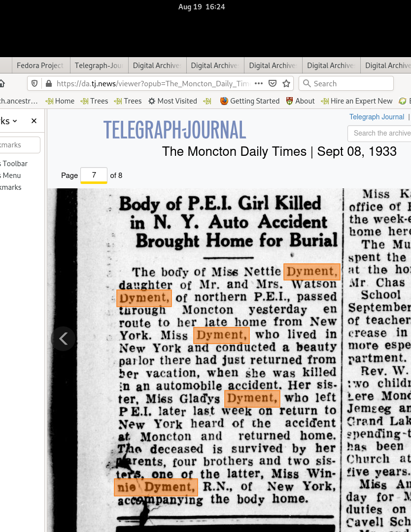Bookmark this page with the star icon

coord(286,84)
